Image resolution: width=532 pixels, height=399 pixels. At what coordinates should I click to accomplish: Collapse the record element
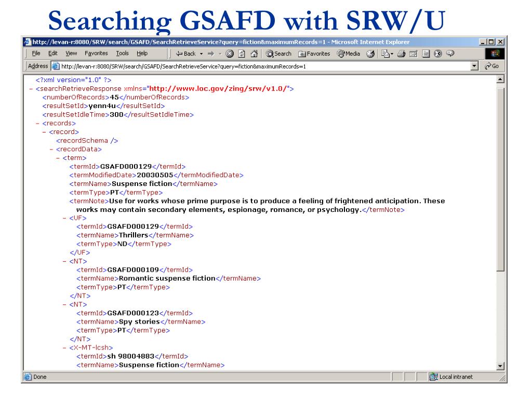point(45,132)
